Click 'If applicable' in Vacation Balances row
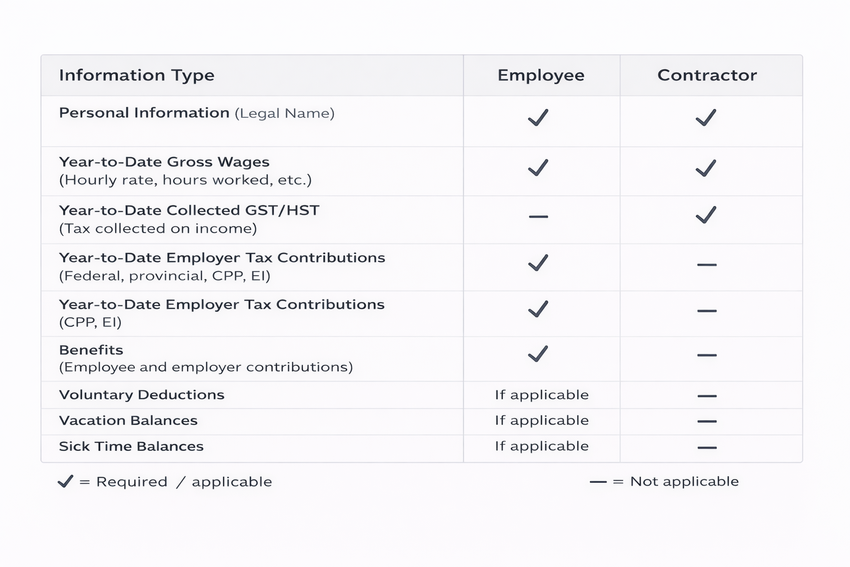 [x=541, y=421]
